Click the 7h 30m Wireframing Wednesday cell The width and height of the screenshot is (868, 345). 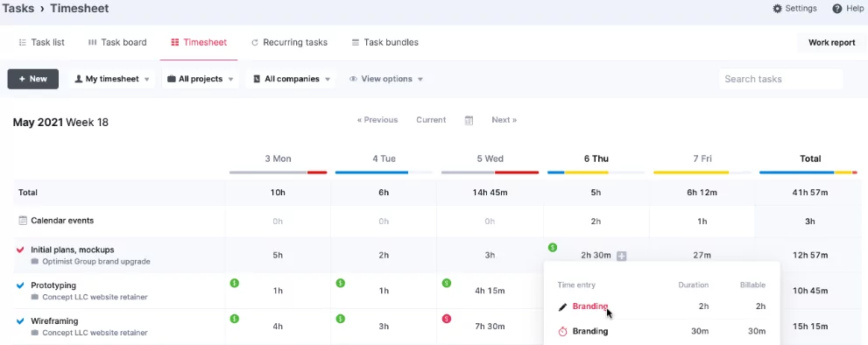tap(490, 327)
